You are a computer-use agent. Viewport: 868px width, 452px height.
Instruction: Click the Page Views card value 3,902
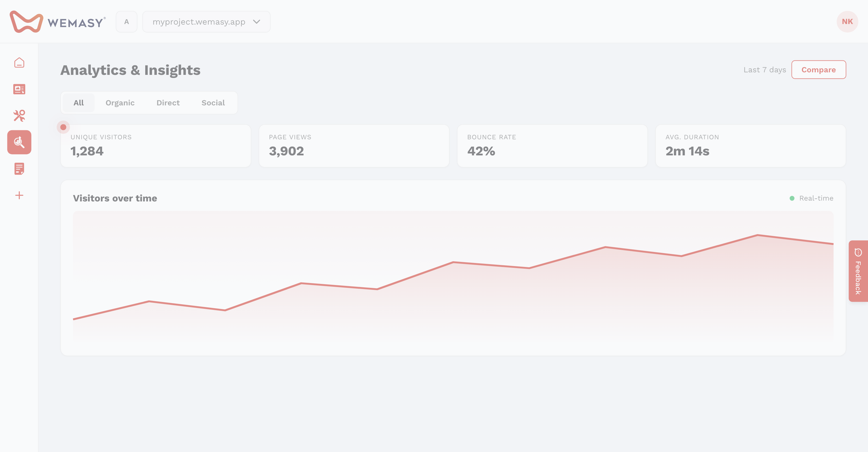(286, 151)
